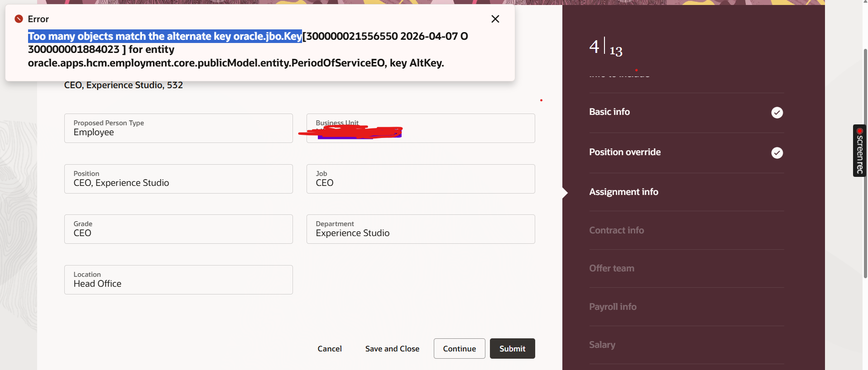The image size is (868, 370).
Task: Click the Location field Head Office
Action: [178, 280]
